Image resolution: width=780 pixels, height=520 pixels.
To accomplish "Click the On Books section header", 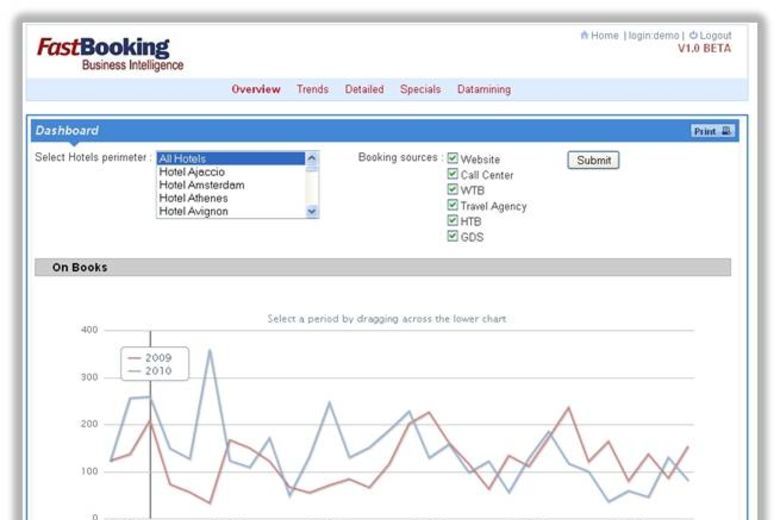I will coord(383,267).
